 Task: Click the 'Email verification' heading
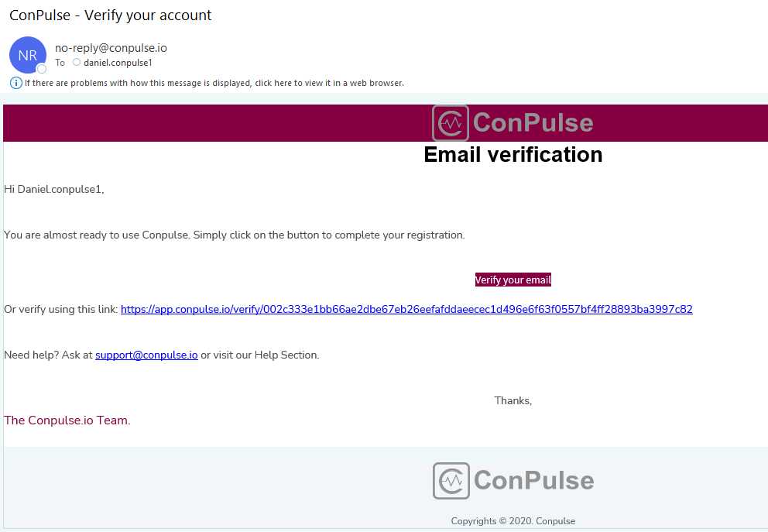click(x=513, y=155)
